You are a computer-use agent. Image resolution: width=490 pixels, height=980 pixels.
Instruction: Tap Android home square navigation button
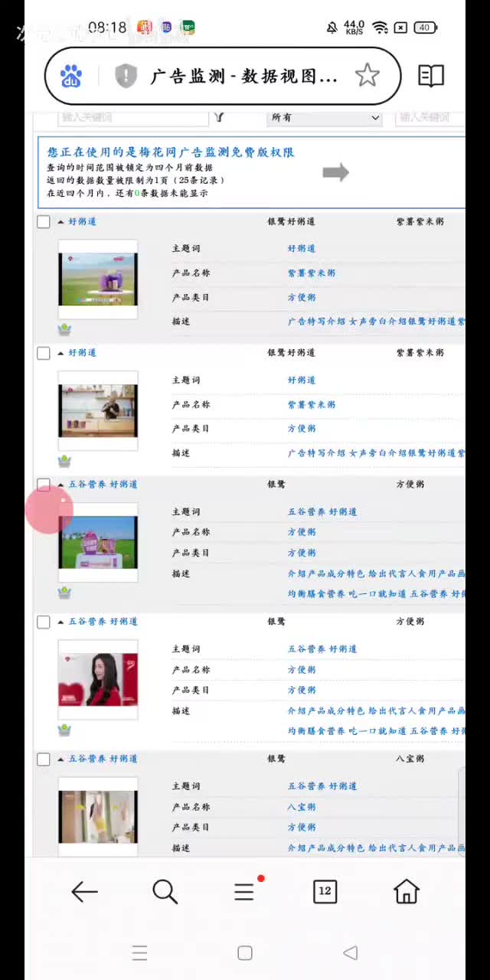pos(245,952)
